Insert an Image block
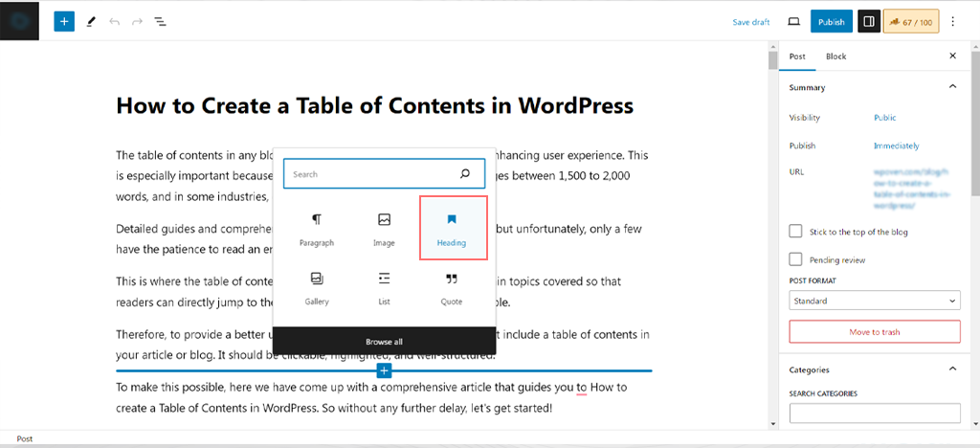Image resolution: width=980 pixels, height=448 pixels. pyautogui.click(x=384, y=230)
